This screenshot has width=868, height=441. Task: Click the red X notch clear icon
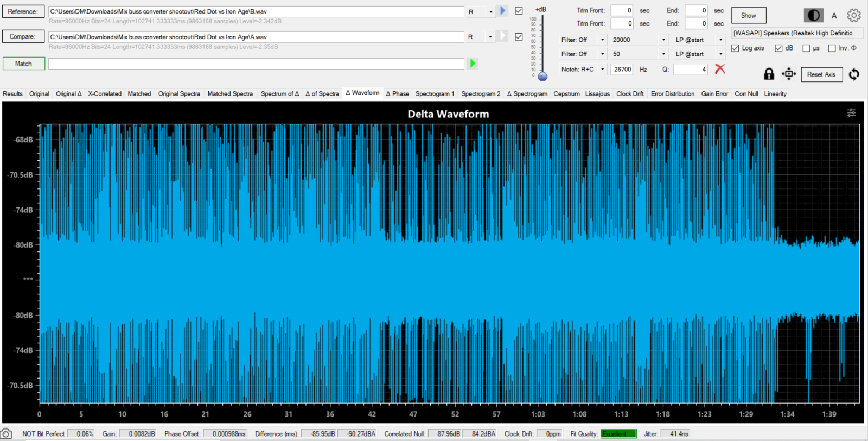click(720, 69)
